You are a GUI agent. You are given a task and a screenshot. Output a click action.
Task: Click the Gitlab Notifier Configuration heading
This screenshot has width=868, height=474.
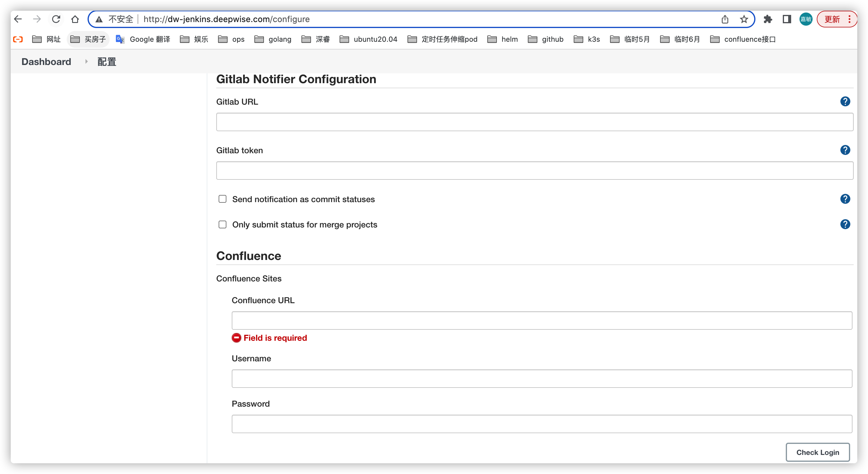[x=296, y=79]
